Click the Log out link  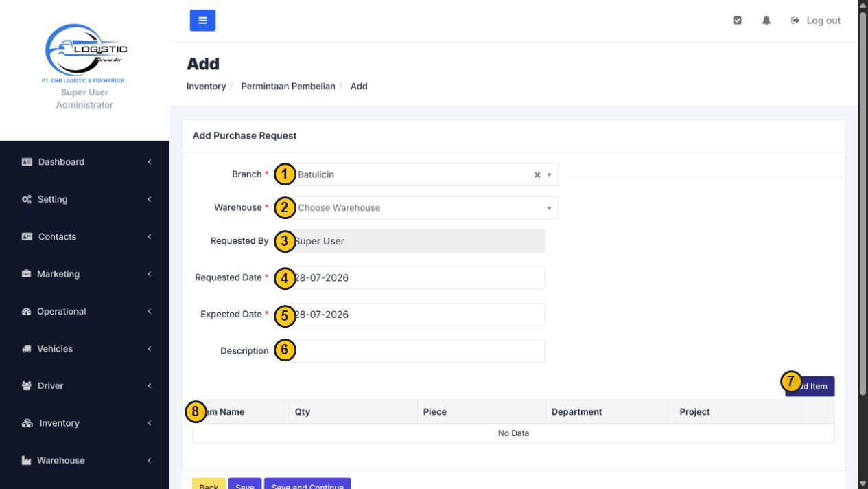click(816, 21)
